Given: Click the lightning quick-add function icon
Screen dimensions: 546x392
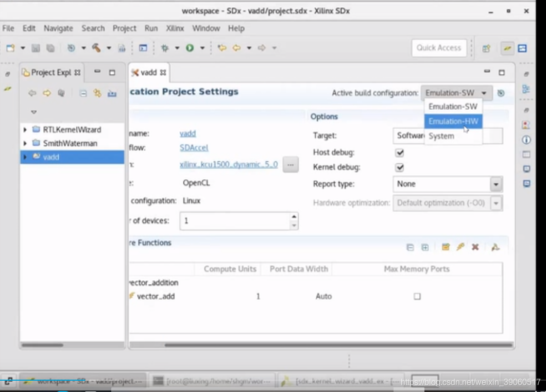Looking at the screenshot, I should click(x=460, y=247).
